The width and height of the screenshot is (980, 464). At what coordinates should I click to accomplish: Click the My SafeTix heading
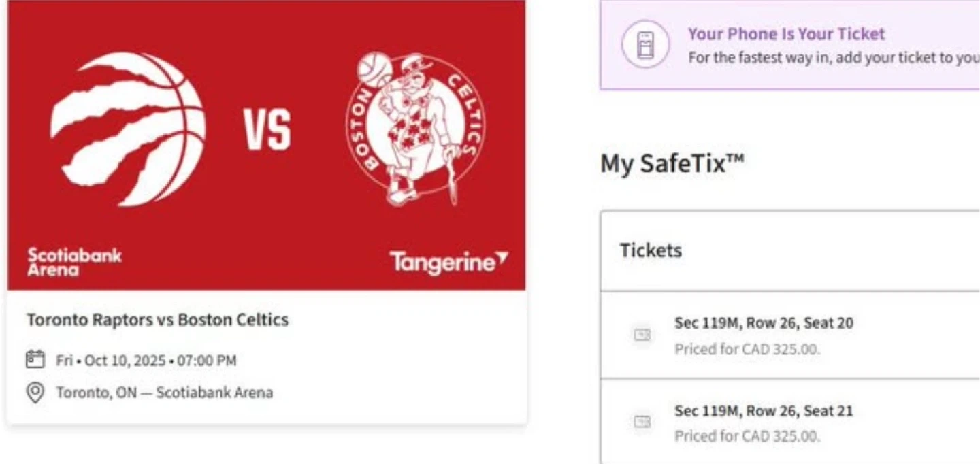(672, 164)
